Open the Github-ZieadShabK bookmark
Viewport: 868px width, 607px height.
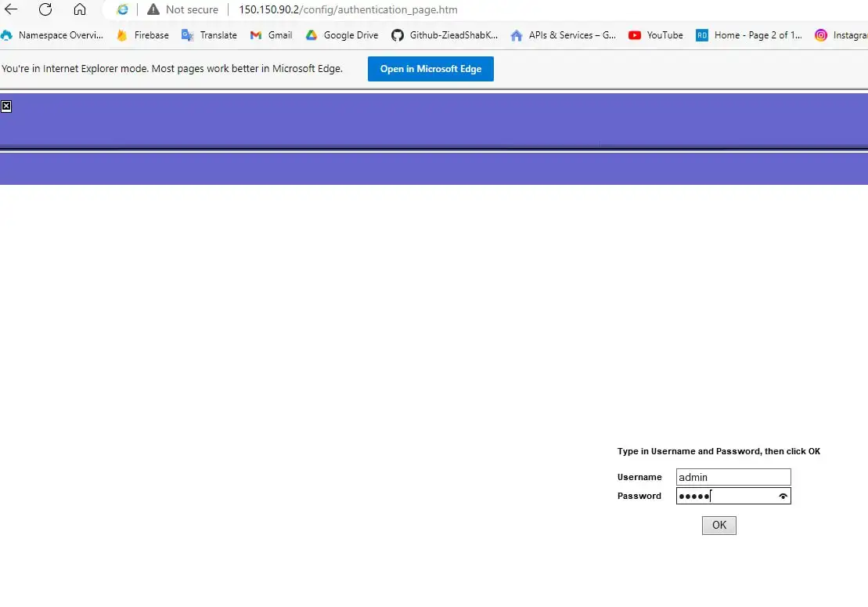click(x=445, y=35)
